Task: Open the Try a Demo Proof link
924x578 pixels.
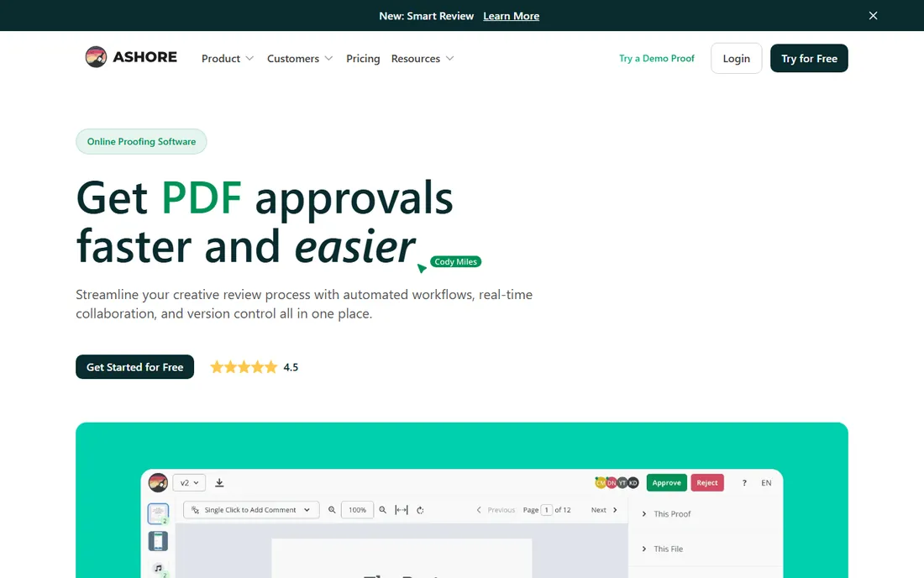Action: click(x=657, y=58)
